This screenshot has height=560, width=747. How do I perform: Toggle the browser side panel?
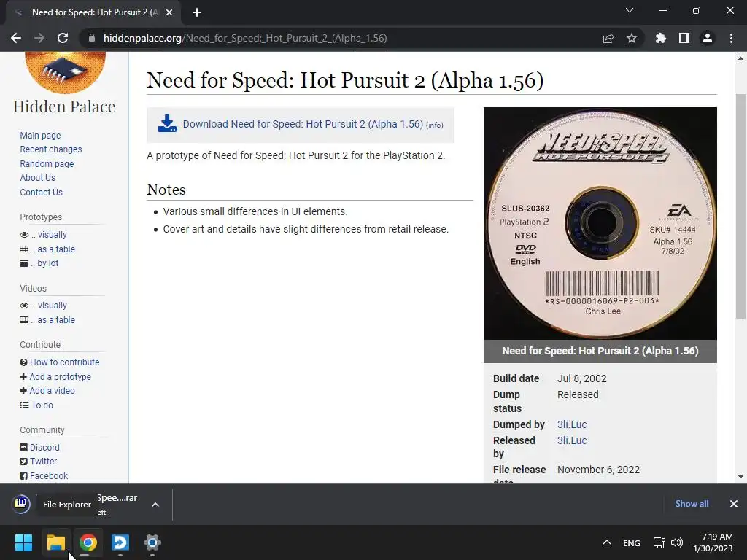[684, 38]
